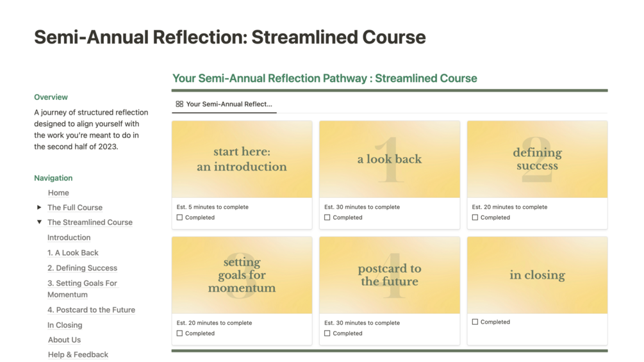Open the start here: an introduction cover

coord(242,160)
